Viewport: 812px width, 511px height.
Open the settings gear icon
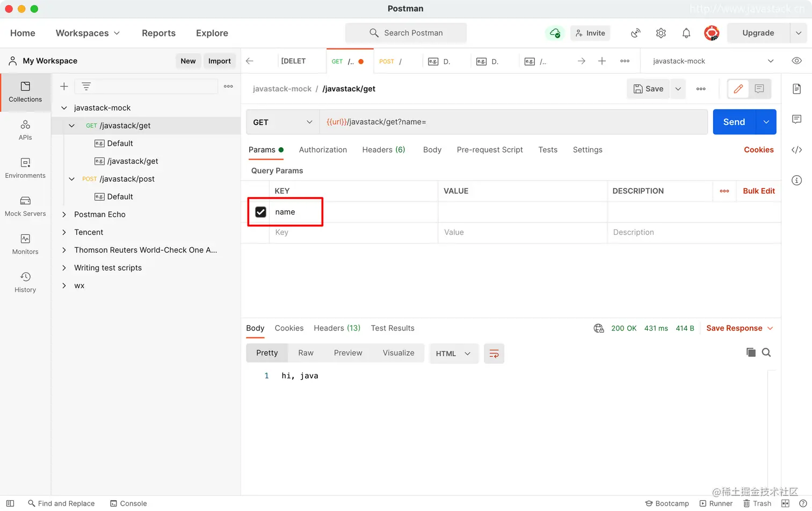(661, 33)
